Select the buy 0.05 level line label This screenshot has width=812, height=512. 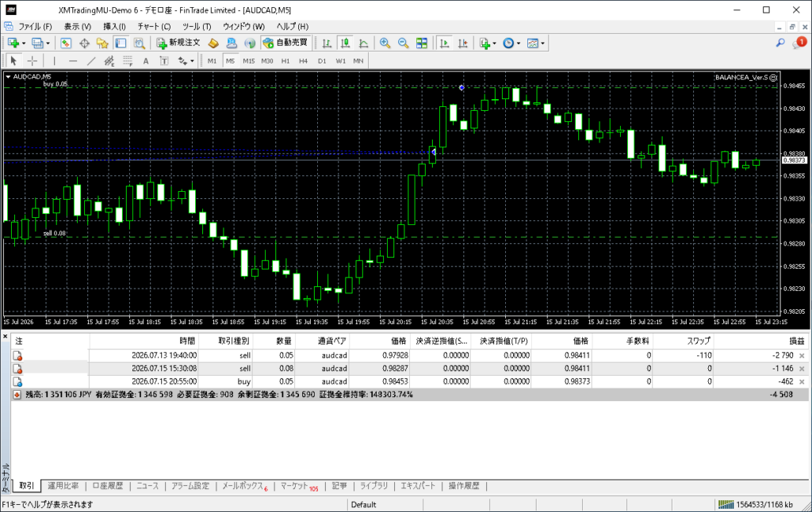coord(55,84)
